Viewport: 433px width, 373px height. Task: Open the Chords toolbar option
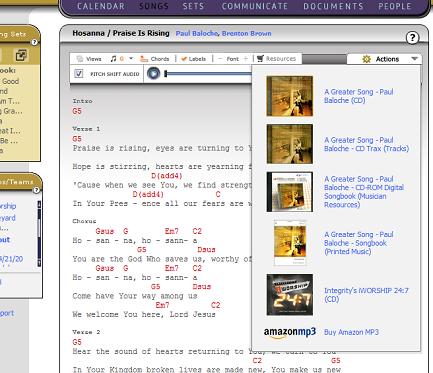[155, 59]
